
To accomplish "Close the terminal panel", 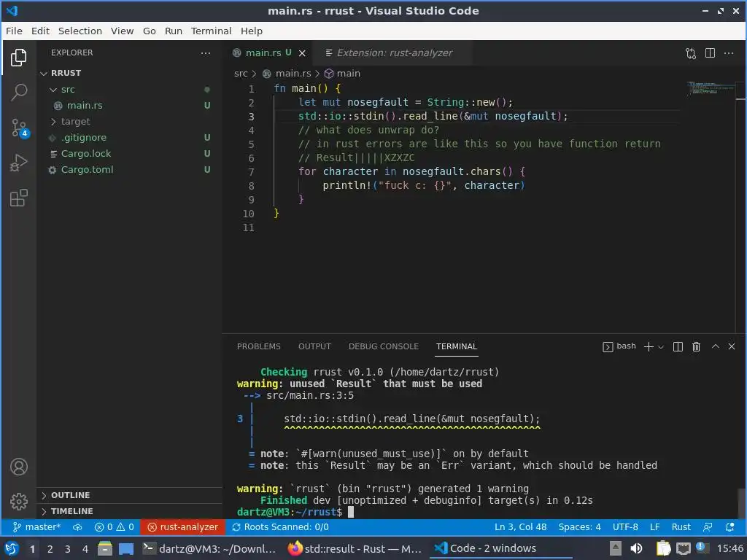I will 732,346.
